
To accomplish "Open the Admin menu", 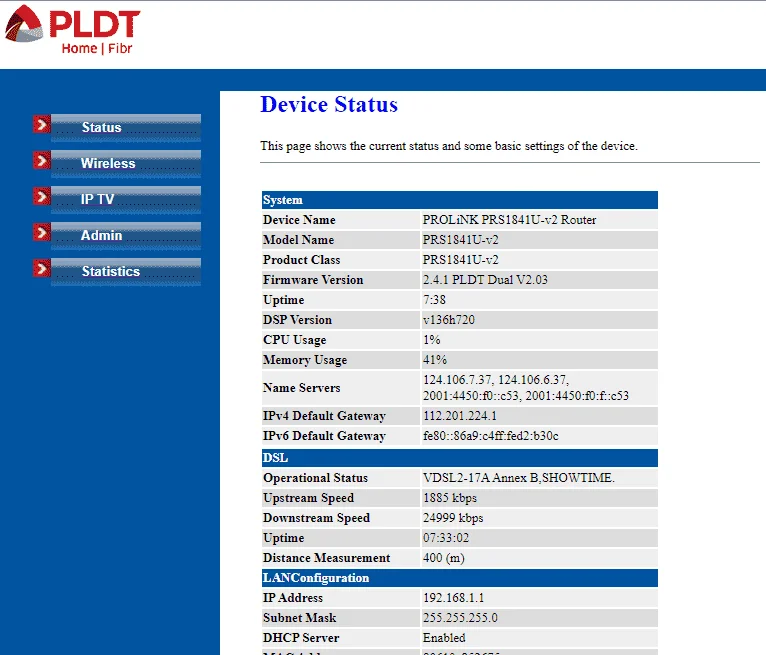I will [x=126, y=235].
